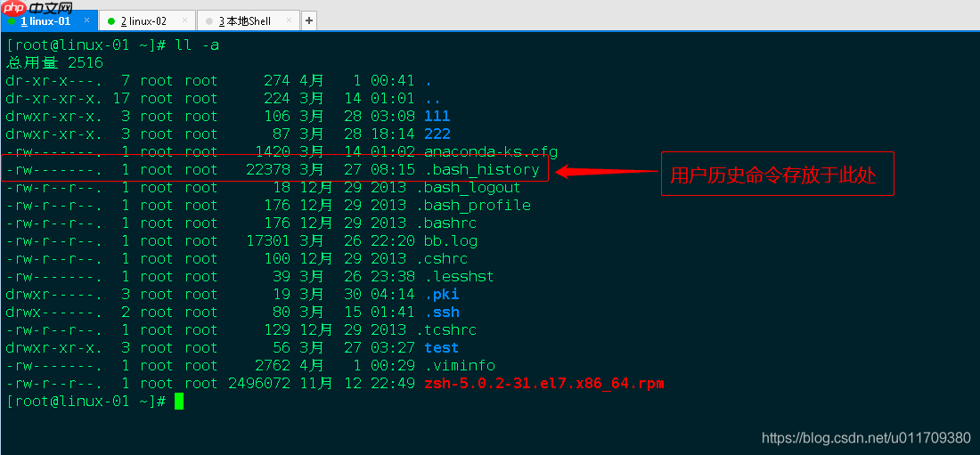
Task: Click the timestamp 08:15 of .bash_history
Action: pyautogui.click(x=393, y=169)
